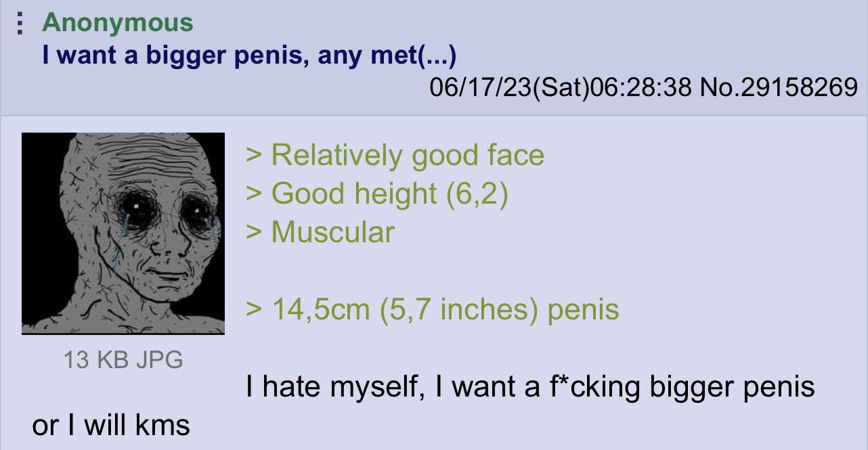Image resolution: width=868 pixels, height=450 pixels.
Task: Click the Anonymous poster name
Action: (x=118, y=22)
